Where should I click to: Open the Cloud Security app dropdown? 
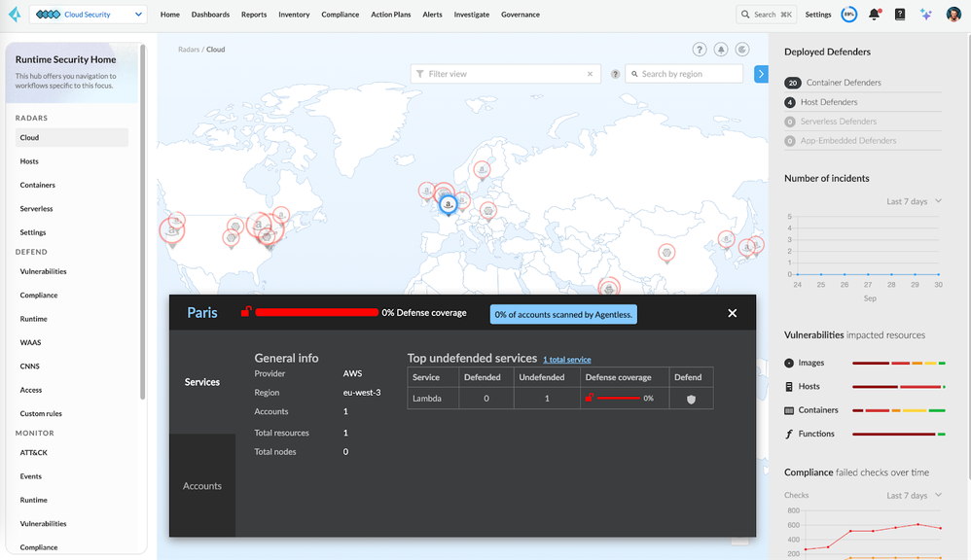point(89,15)
